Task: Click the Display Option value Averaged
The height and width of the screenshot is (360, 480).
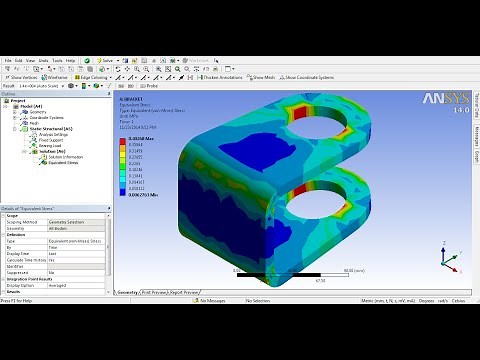Action: (76, 286)
